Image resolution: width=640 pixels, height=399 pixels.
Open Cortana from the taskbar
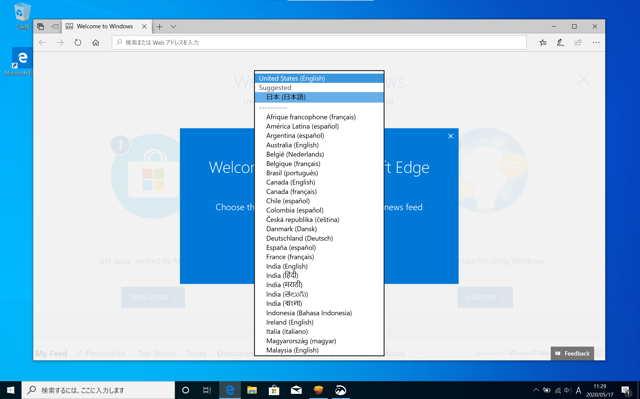pos(185,390)
